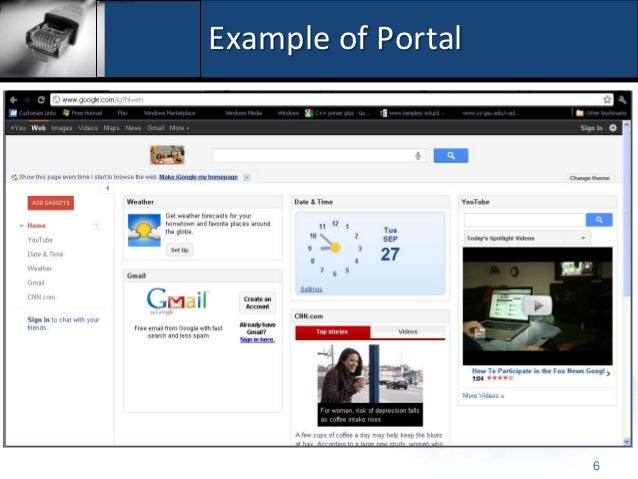Select CNN.com in the sidebar list
The height and width of the screenshot is (479, 638).
pyautogui.click(x=41, y=297)
